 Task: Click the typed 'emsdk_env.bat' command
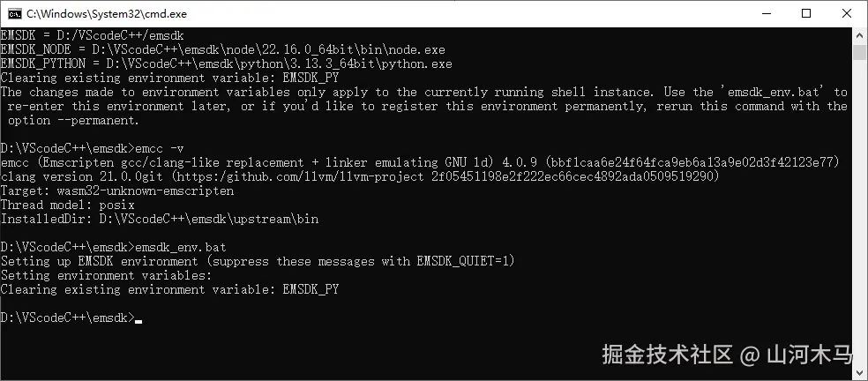coord(181,247)
